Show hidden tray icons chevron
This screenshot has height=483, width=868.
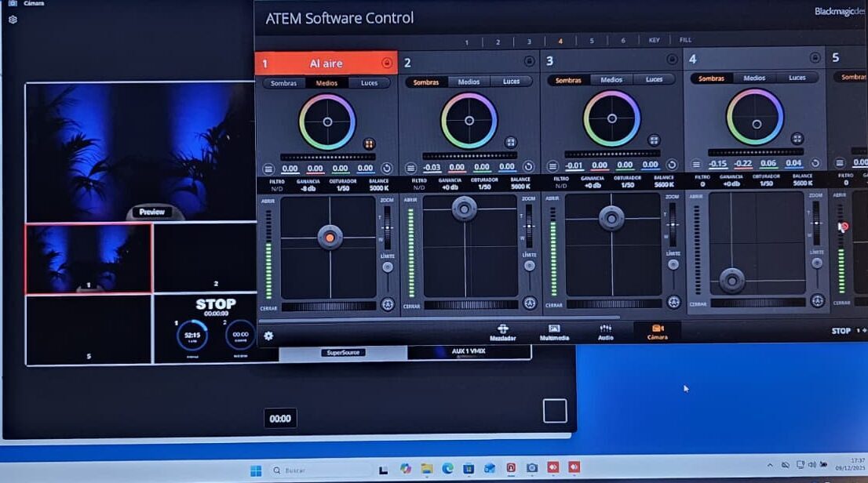pos(770,466)
